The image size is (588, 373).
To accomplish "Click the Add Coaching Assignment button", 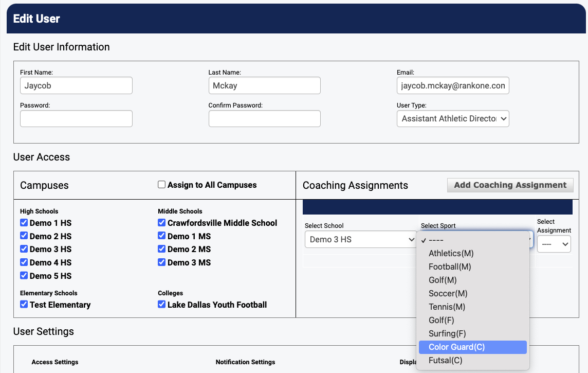I will coord(510,185).
